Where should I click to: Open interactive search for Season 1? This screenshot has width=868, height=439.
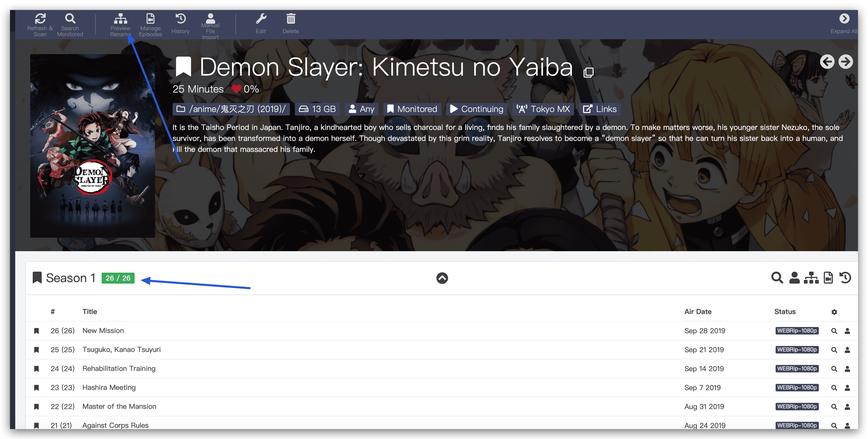coord(794,278)
